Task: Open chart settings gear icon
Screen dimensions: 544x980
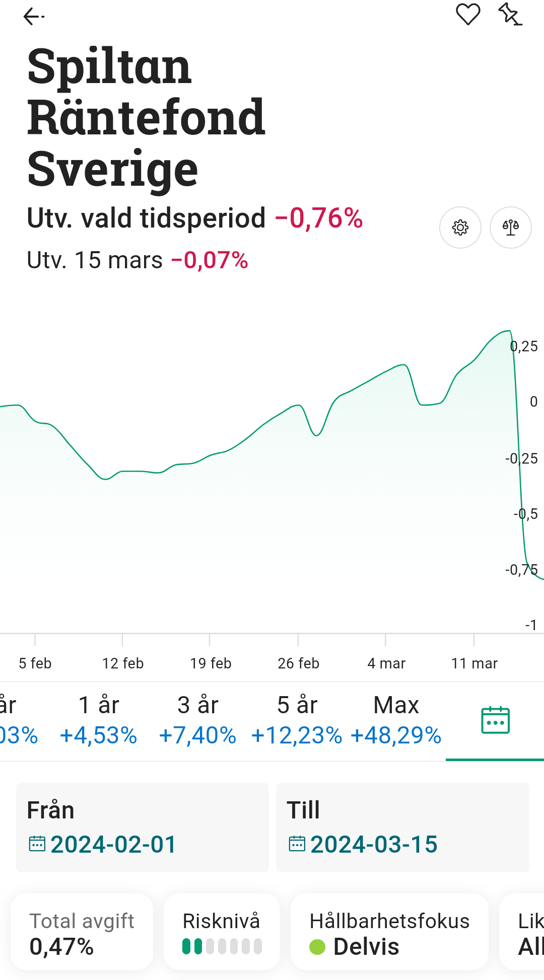Action: point(460,228)
